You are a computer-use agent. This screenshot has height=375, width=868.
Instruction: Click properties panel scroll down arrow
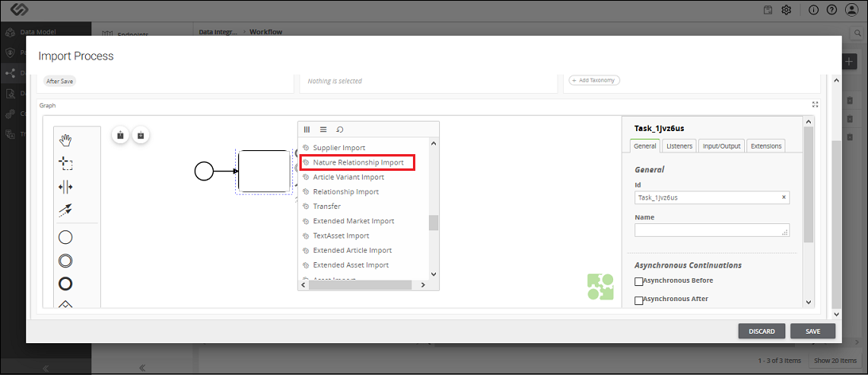click(x=808, y=302)
